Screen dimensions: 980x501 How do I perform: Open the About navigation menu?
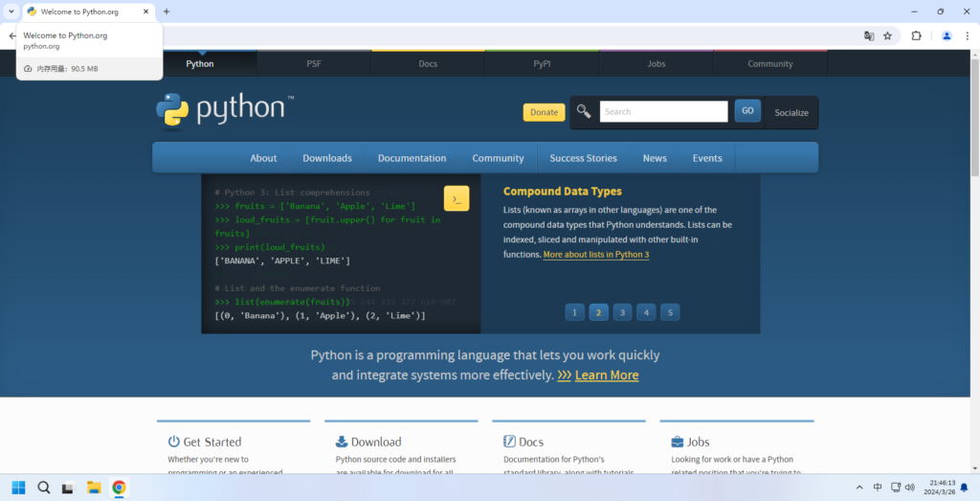pyautogui.click(x=263, y=158)
